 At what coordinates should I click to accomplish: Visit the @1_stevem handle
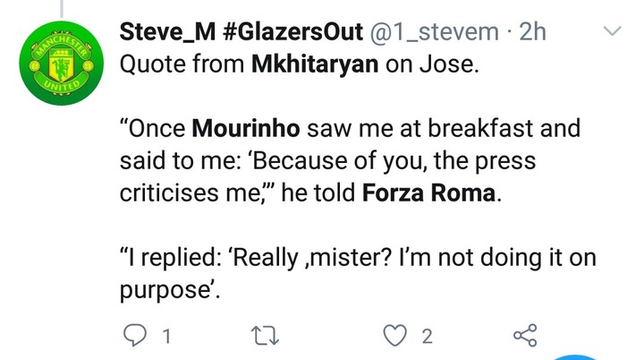click(435, 31)
